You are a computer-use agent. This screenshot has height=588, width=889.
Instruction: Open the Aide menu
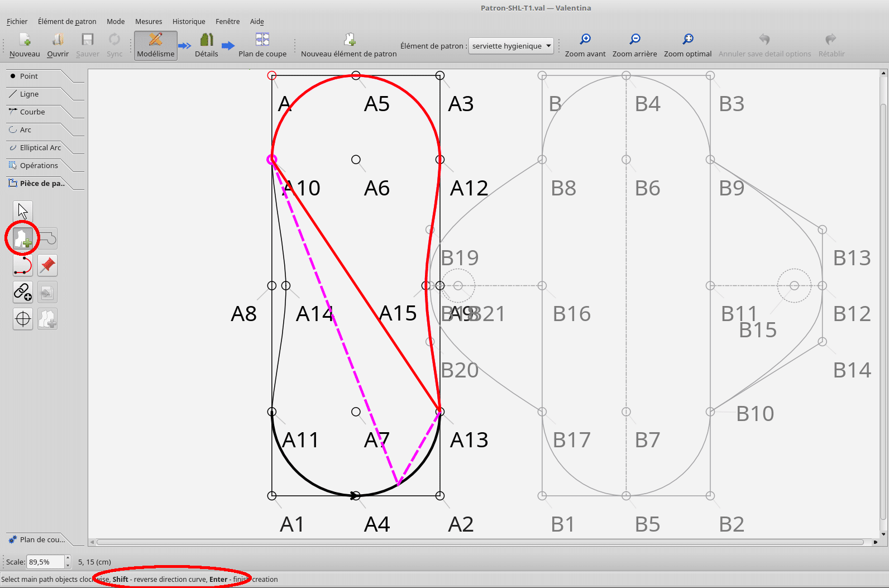[x=257, y=21]
